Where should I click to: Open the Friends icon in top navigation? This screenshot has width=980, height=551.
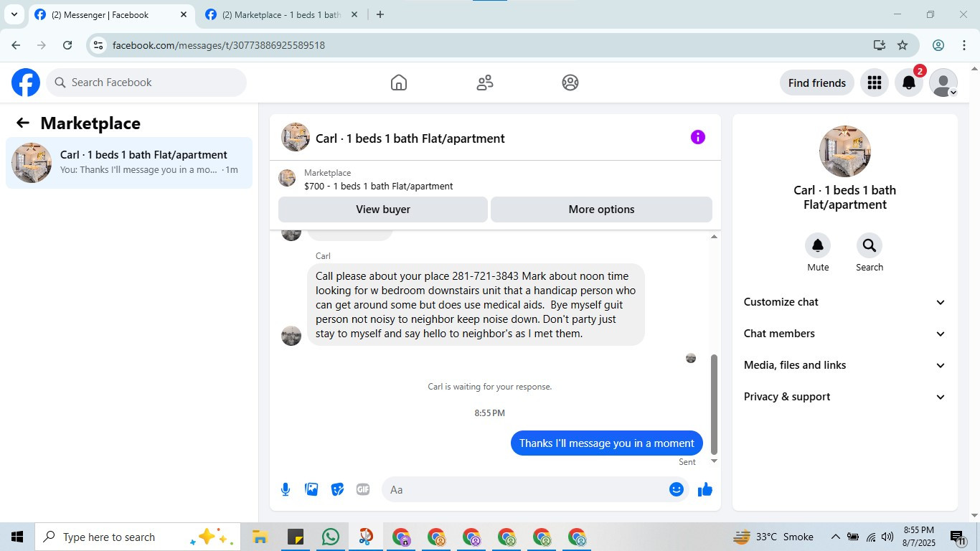click(485, 83)
